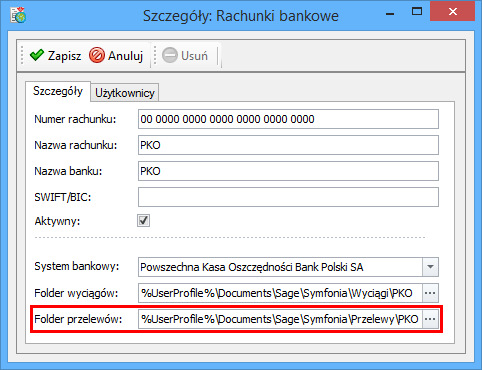Screen dimensions: 482x370
Task: Click the Nazwa banku text field
Action: [x=288, y=171]
